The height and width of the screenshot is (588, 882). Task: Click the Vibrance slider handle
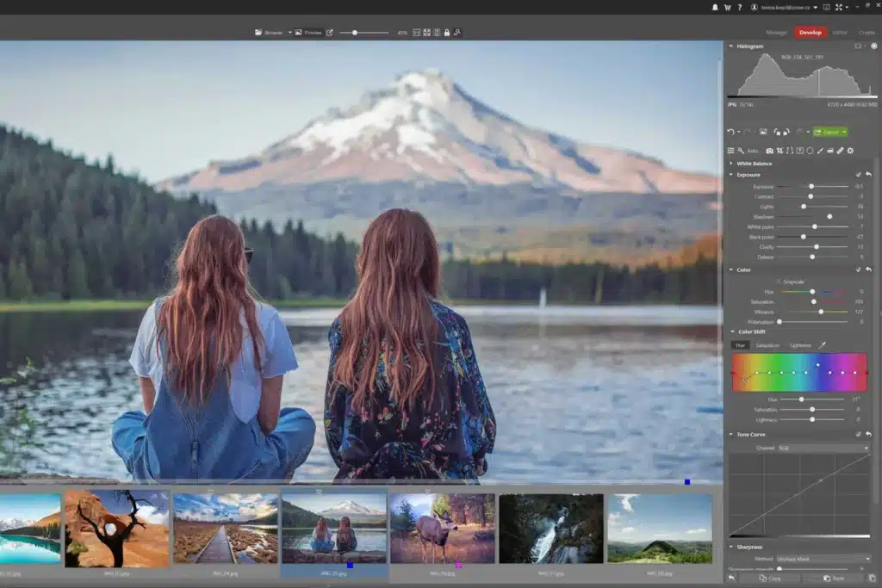coord(821,312)
